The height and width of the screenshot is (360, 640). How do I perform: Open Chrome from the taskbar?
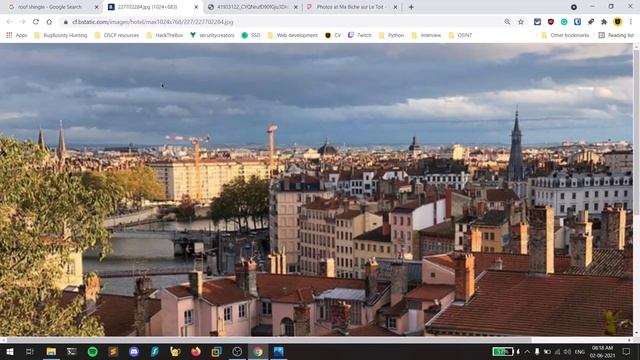(258, 351)
